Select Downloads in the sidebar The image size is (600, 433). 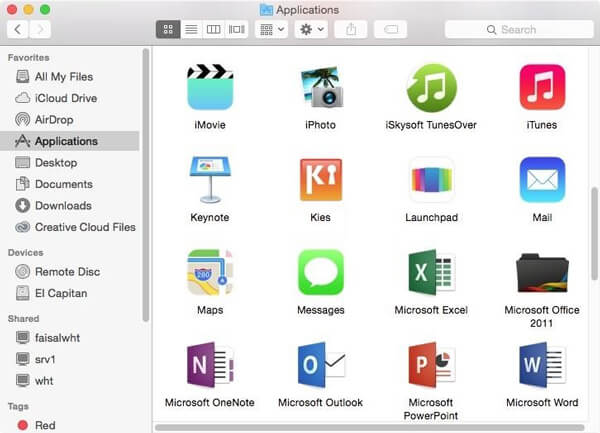point(63,205)
